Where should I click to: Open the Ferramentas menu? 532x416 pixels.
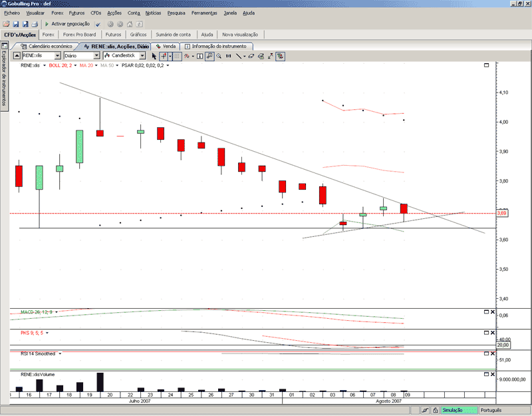204,13
